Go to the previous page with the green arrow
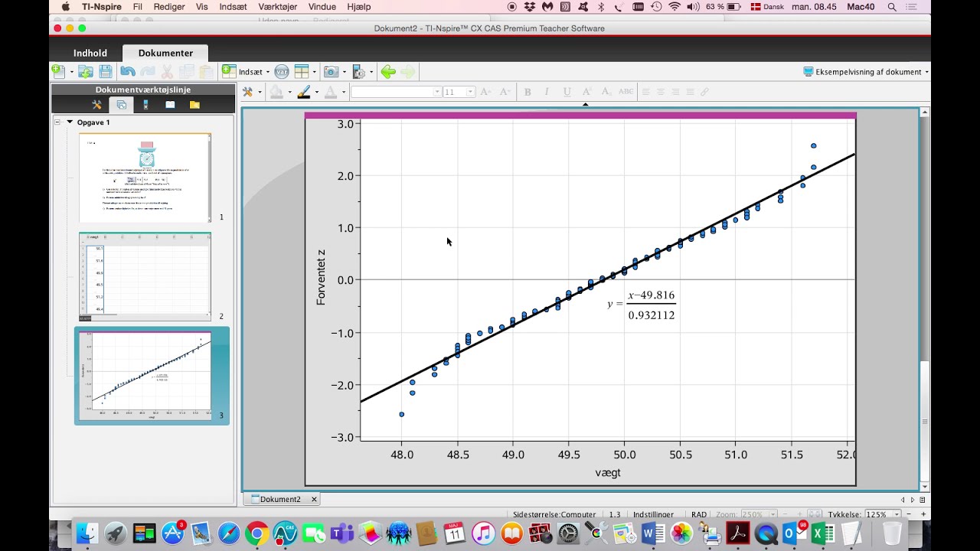 coord(388,71)
